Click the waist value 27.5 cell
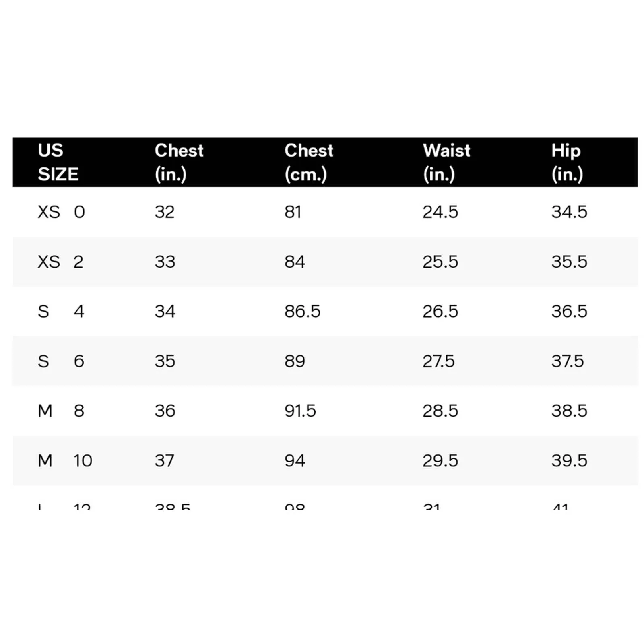Screen dimensions: 644x644 (x=438, y=361)
